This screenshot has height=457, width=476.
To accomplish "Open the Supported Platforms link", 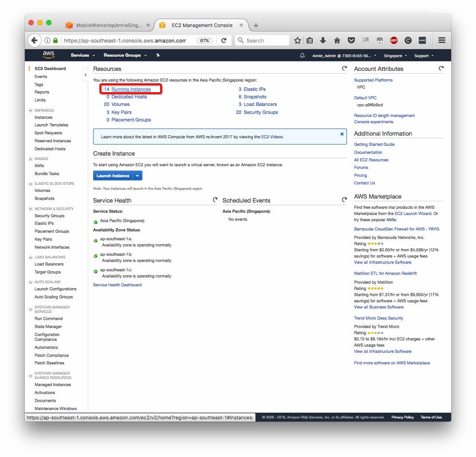I will pos(373,80).
